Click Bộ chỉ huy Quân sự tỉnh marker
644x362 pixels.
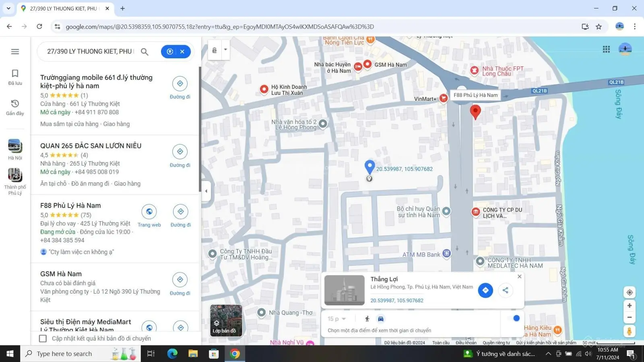(x=446, y=211)
